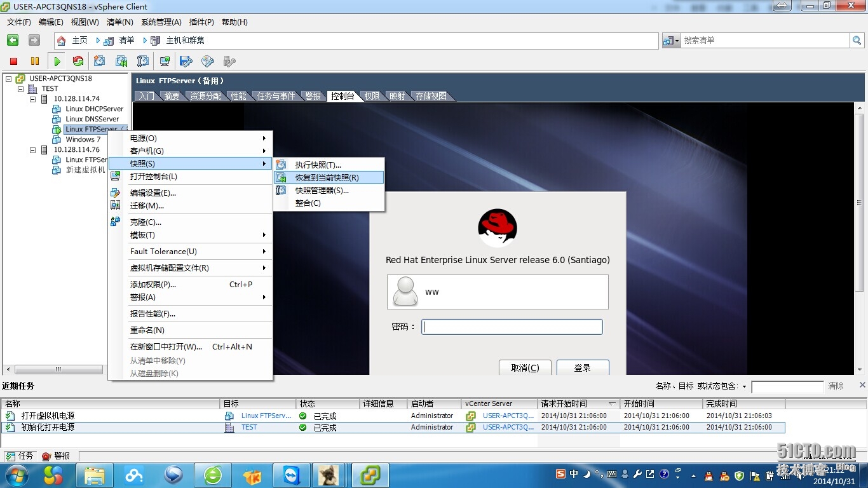Screen dimensions: 868x488
Task: Switch to the 任务与事件 tab
Action: click(x=276, y=96)
